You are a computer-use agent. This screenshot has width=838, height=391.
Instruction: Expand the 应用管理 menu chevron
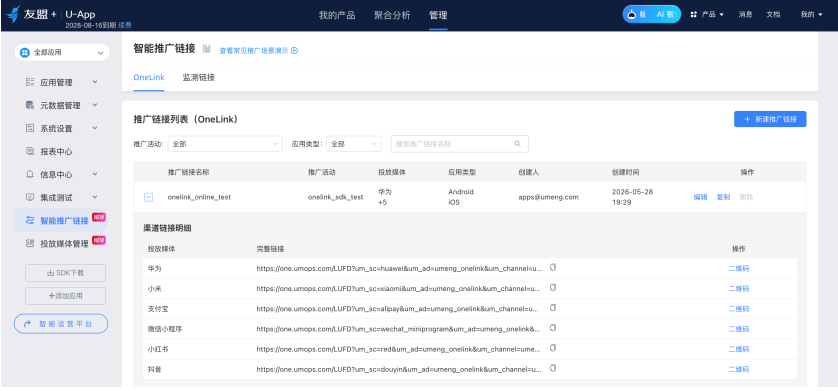[95, 82]
